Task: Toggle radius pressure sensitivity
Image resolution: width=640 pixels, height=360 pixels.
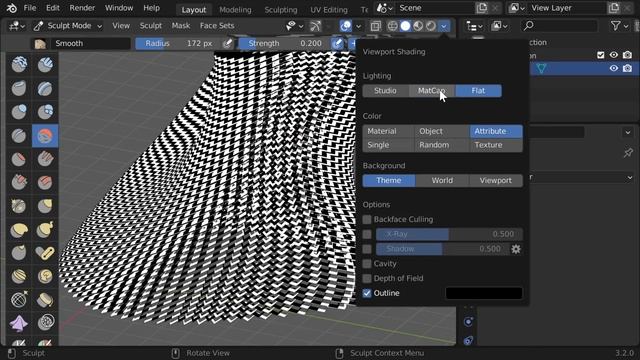Action: coord(228,43)
